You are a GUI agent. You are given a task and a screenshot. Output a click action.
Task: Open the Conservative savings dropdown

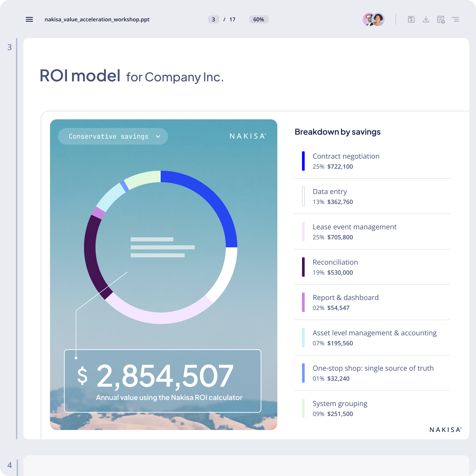(x=113, y=136)
